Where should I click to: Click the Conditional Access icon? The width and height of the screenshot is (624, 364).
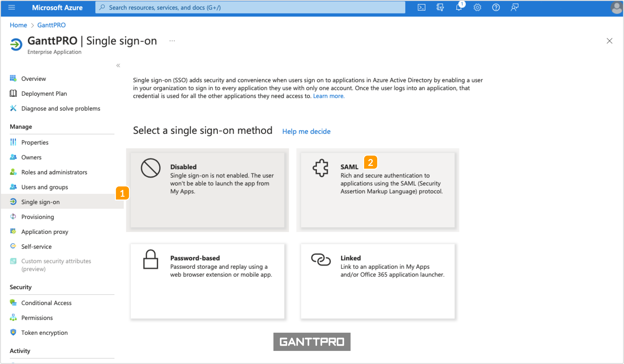click(x=13, y=303)
